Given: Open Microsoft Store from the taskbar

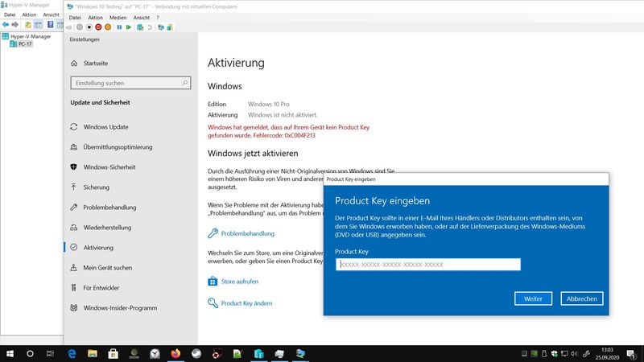Looking at the screenshot, I should (x=113, y=353).
